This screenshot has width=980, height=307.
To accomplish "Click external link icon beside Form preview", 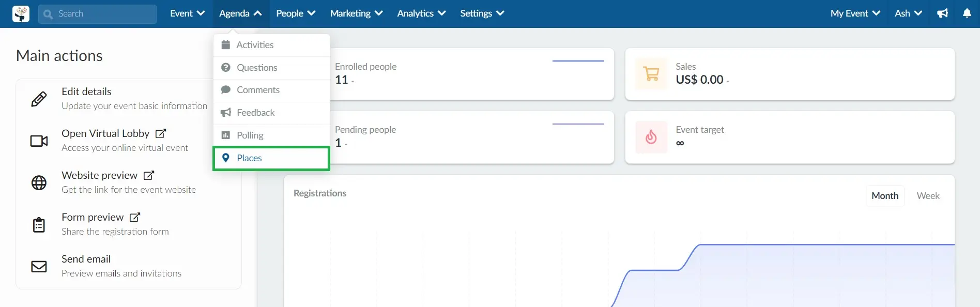I will pyautogui.click(x=135, y=217).
